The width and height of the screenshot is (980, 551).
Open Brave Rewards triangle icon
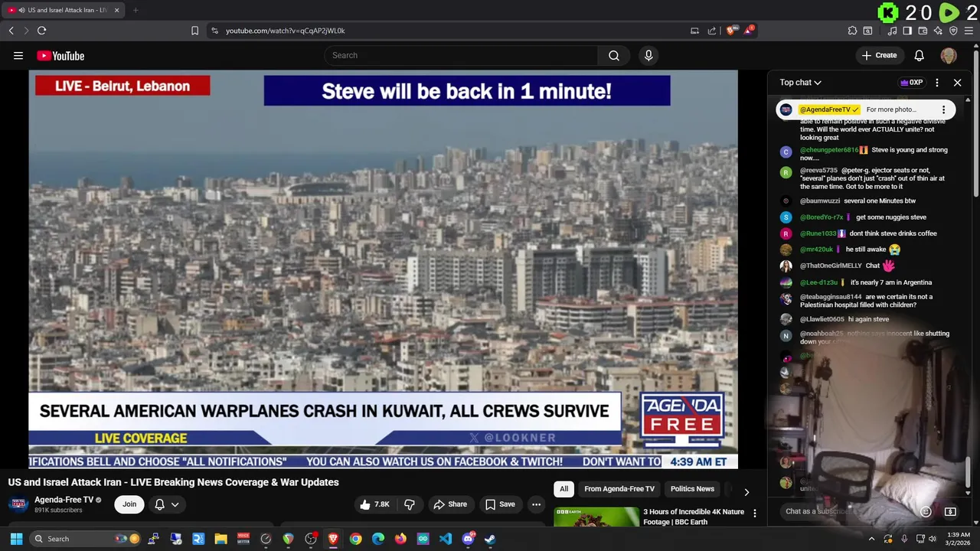click(x=749, y=31)
